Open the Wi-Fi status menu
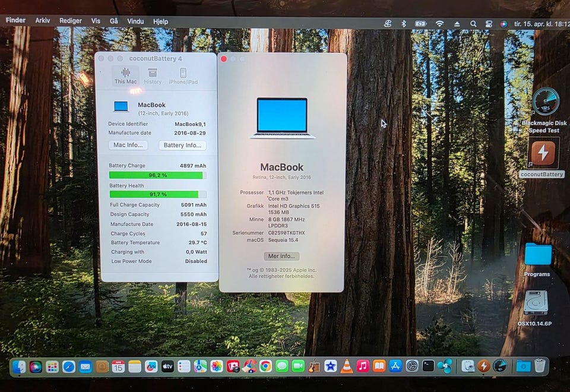570x392 pixels. [440, 24]
